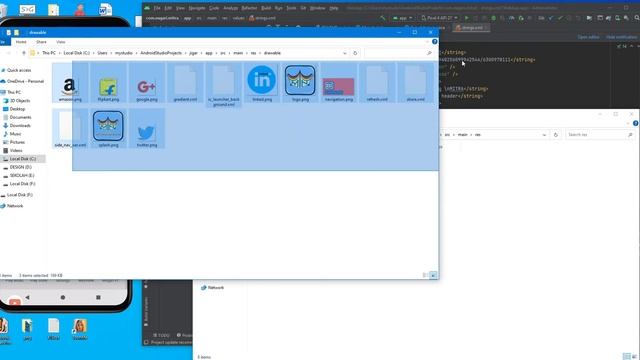640x360 pixels.
Task: Navigate to mystudio in address bar
Action: (124, 53)
